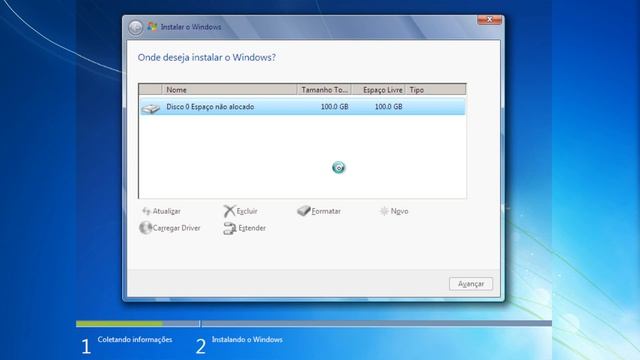Click the Formatar drive icon
This screenshot has width=640, height=360.
coord(304,211)
